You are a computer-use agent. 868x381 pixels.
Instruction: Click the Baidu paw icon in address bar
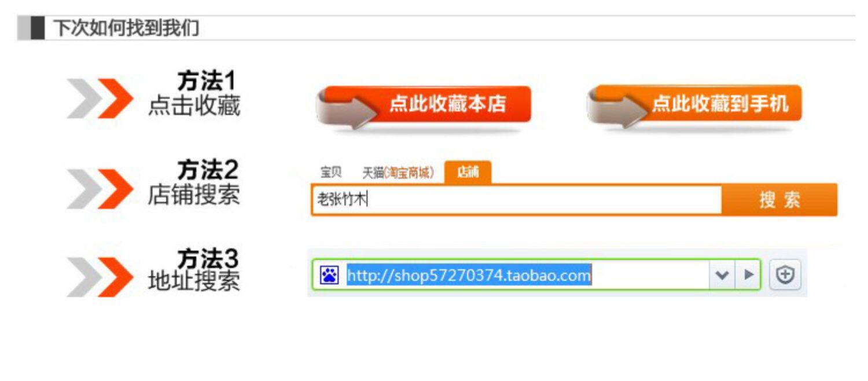pos(330,274)
